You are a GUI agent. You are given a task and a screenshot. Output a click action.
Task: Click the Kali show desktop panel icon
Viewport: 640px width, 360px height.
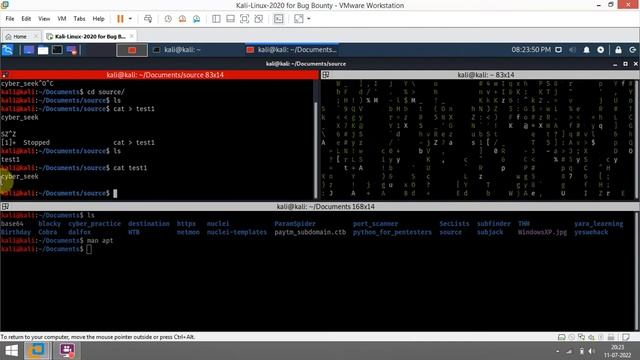click(x=29, y=50)
